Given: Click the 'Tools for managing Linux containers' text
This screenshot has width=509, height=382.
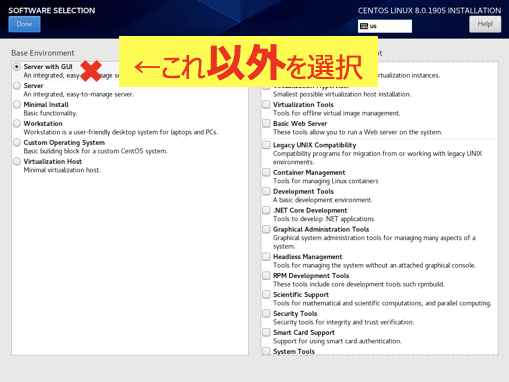Looking at the screenshot, I should click(x=326, y=181).
